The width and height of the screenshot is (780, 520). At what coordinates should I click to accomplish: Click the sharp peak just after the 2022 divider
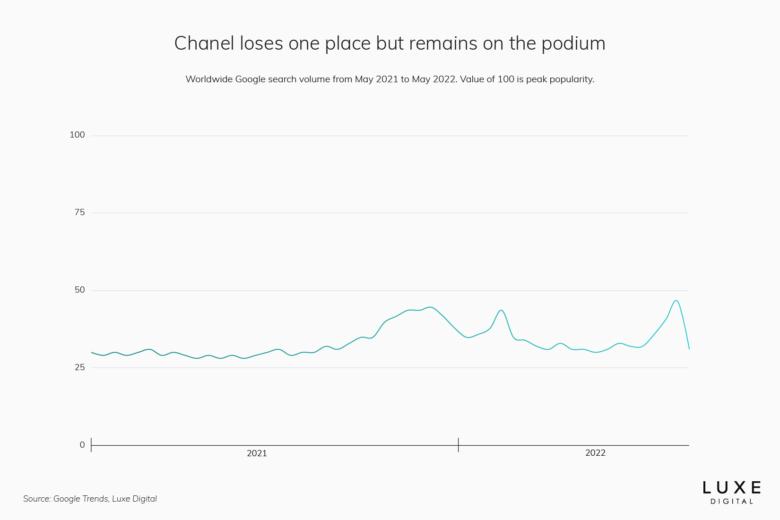[x=501, y=310]
